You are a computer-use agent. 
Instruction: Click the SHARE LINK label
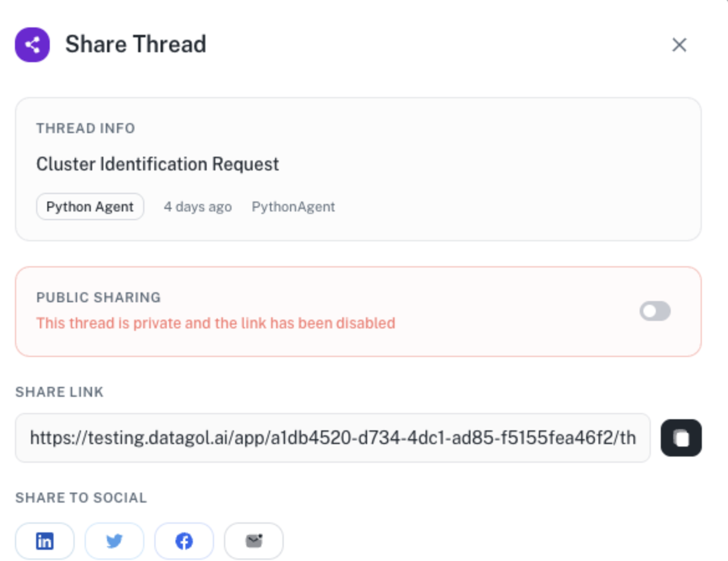pyautogui.click(x=59, y=392)
